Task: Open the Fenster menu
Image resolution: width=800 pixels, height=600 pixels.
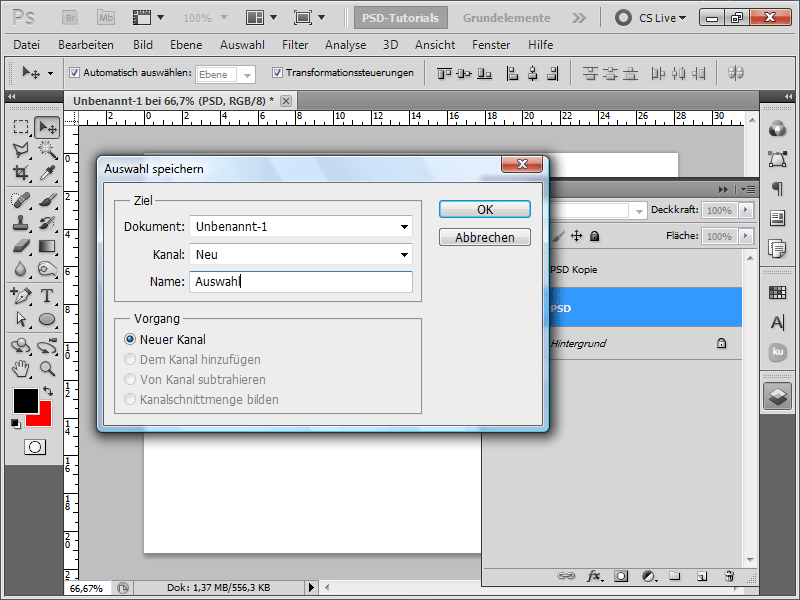Action: point(491,45)
